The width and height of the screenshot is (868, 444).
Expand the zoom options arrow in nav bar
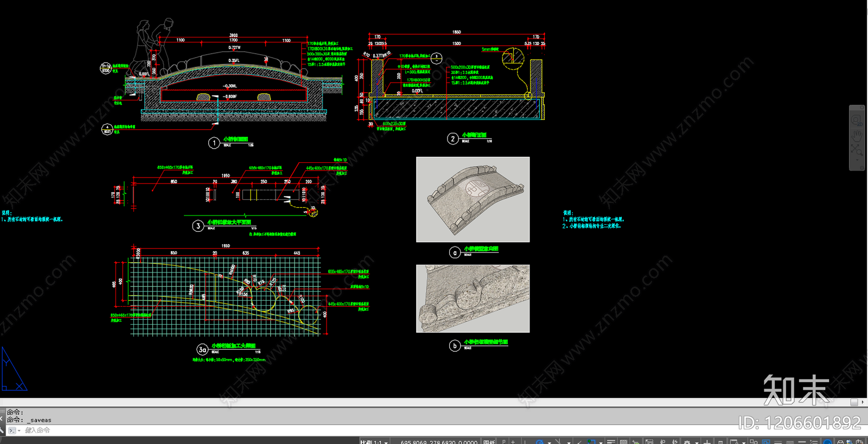(857, 160)
